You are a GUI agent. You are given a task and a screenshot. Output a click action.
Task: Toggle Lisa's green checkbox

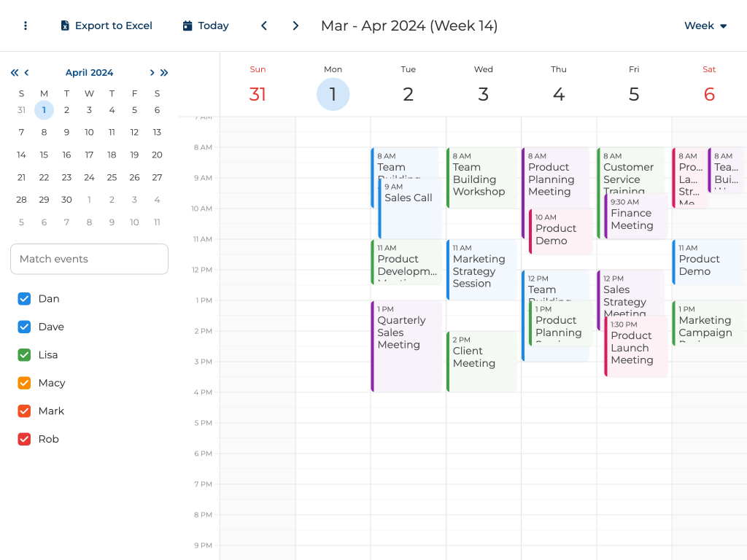[x=24, y=354]
